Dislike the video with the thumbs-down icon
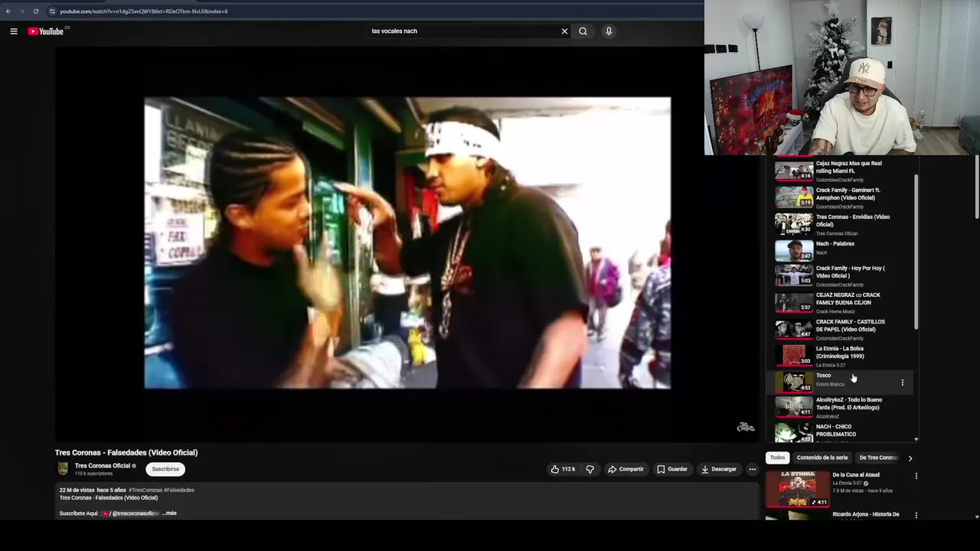This screenshot has height=551, width=980. point(590,469)
